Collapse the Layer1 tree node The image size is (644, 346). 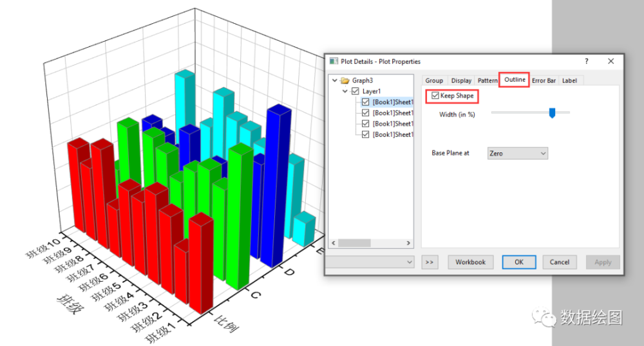pyautogui.click(x=345, y=91)
